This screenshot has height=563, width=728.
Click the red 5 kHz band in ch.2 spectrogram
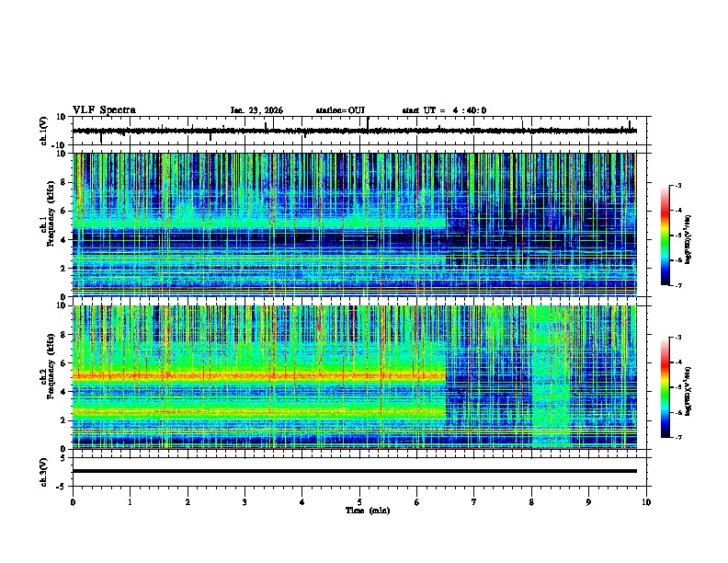(x=259, y=375)
